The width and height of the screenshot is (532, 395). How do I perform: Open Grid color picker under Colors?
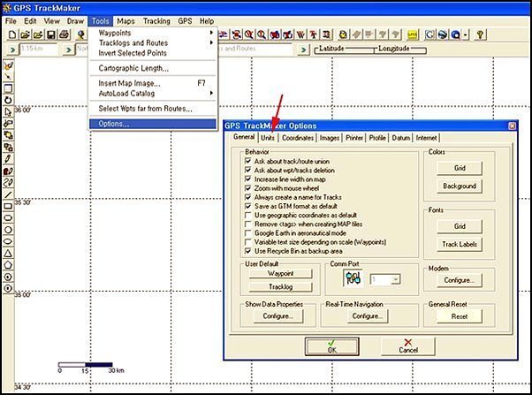pyautogui.click(x=459, y=168)
